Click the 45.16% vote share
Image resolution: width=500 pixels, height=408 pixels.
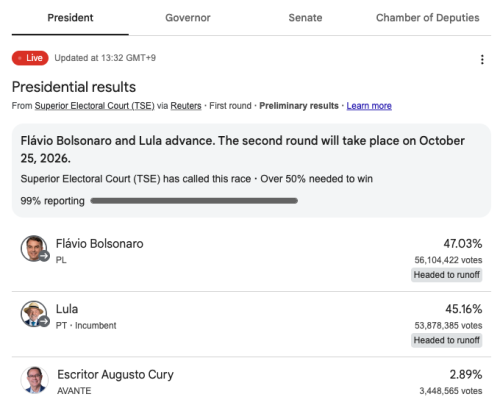tap(464, 309)
